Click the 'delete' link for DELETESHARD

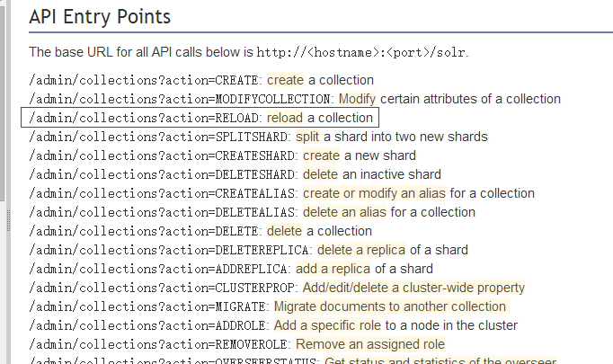pos(320,174)
